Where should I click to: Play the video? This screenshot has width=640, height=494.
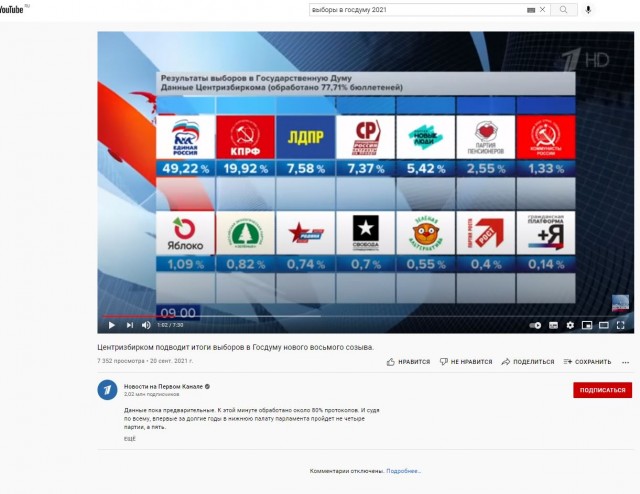pyautogui.click(x=111, y=325)
